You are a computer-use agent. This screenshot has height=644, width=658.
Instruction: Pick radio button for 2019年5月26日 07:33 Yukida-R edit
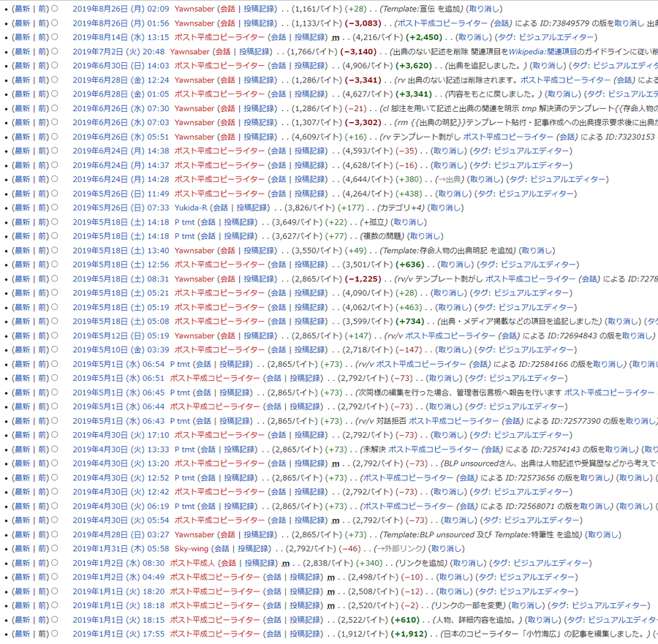click(55, 208)
